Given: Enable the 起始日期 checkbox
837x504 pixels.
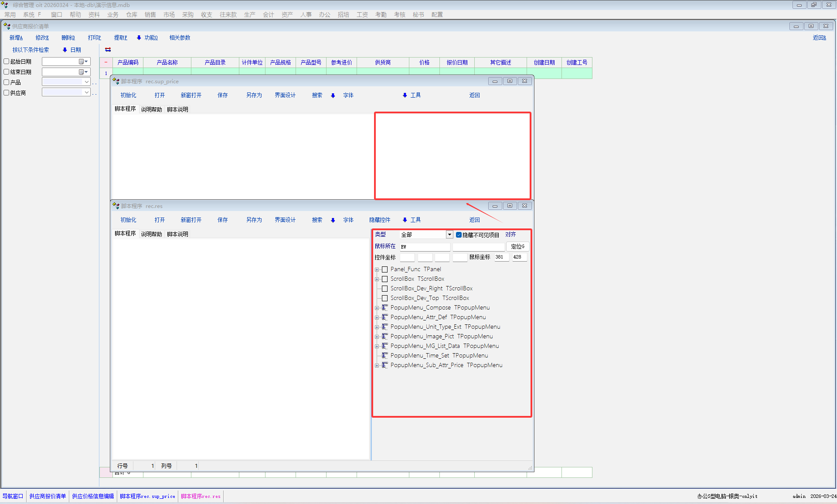Looking at the screenshot, I should (7, 61).
